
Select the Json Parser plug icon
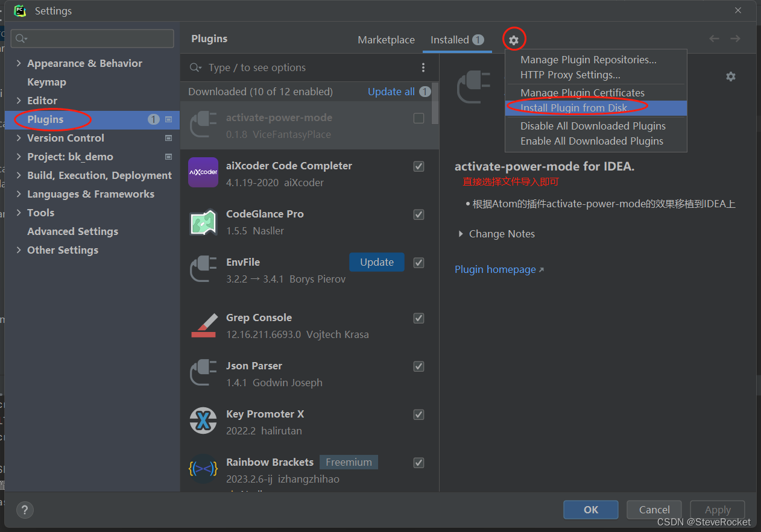203,372
